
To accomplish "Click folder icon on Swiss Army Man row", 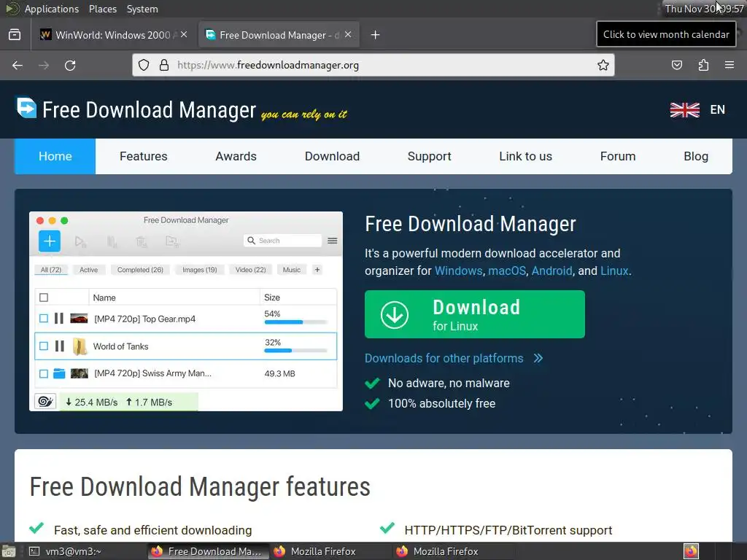I will coord(59,373).
